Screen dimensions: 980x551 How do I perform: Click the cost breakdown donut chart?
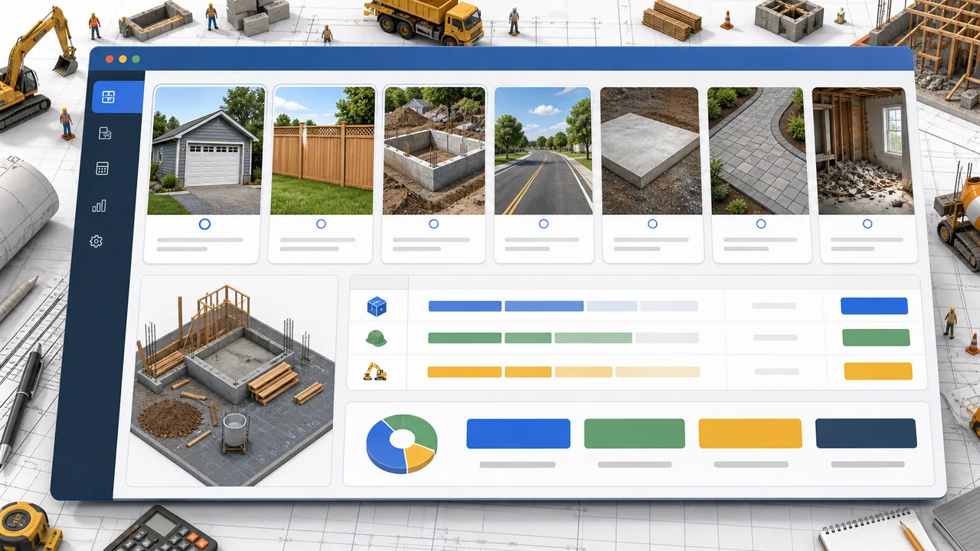[401, 443]
